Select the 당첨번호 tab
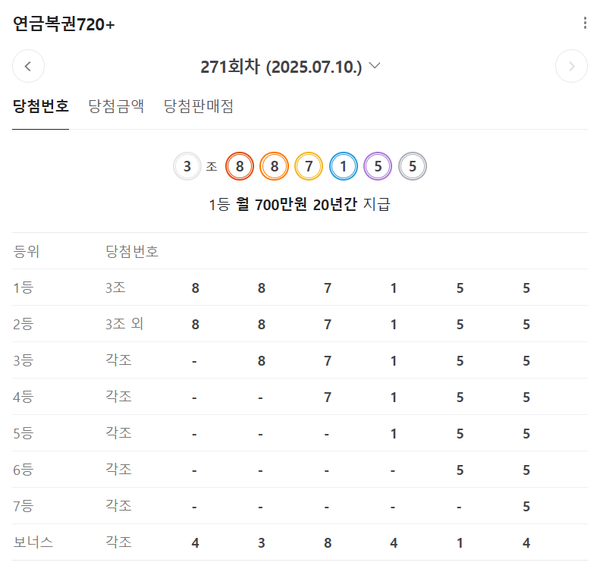 click(x=41, y=106)
